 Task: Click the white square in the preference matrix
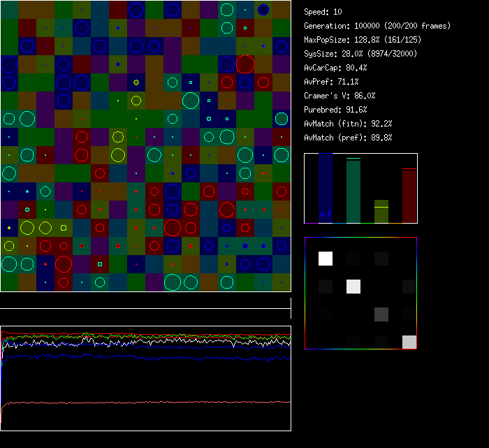point(326,259)
